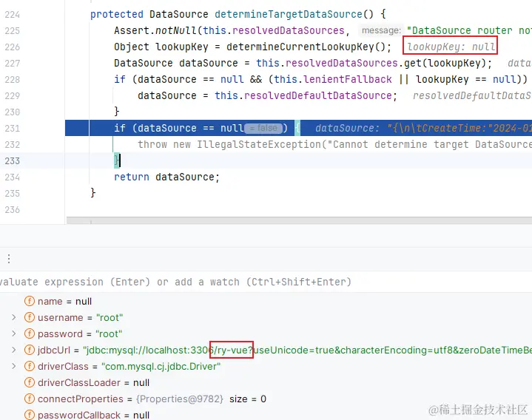Click the '= false' inline evaluation hint

click(x=263, y=128)
